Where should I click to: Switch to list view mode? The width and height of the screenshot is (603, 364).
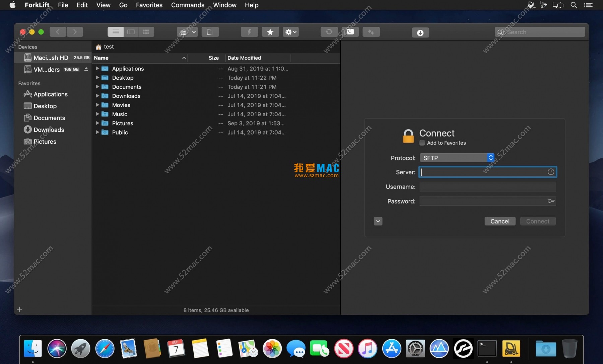(116, 32)
